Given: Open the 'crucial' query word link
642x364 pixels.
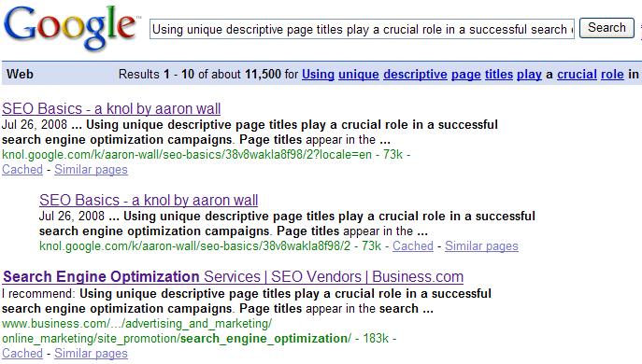Looking at the screenshot, I should pyautogui.click(x=577, y=74).
